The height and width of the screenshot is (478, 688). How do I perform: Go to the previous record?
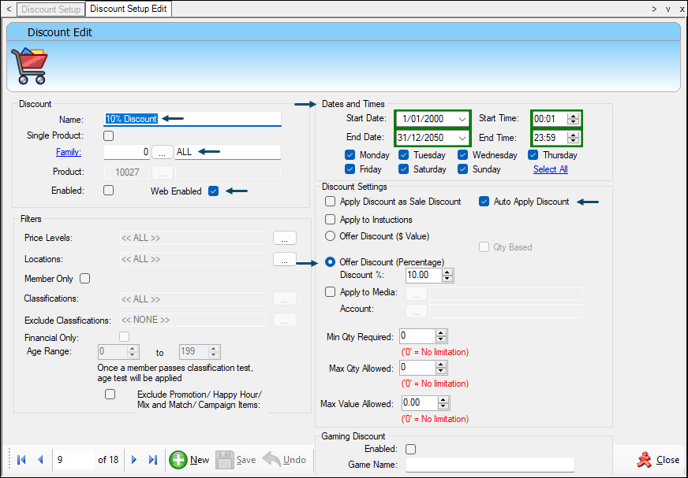point(41,460)
